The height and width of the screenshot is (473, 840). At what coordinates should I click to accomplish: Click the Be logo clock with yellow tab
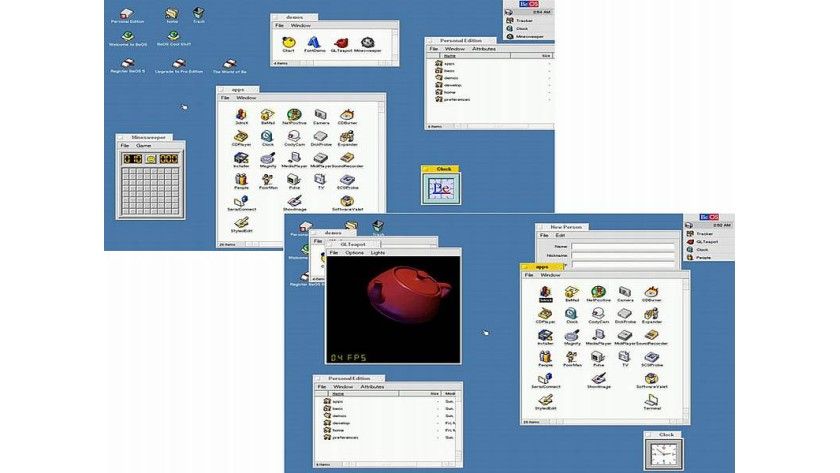pyautogui.click(x=441, y=188)
